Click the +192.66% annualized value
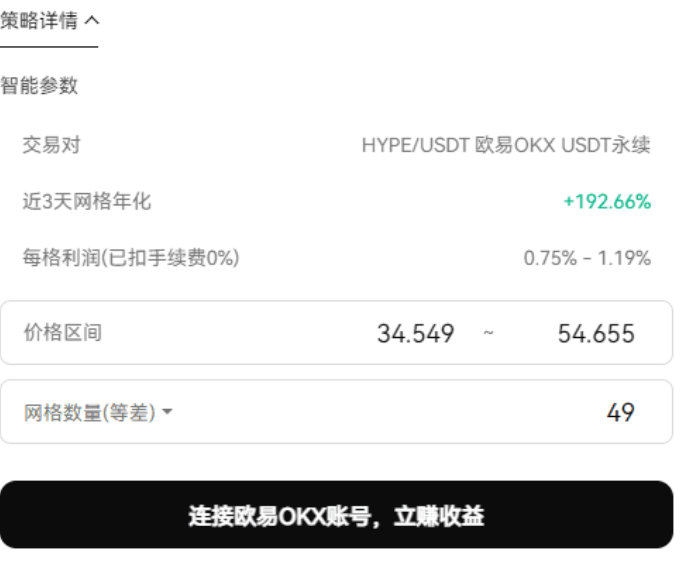The height and width of the screenshot is (566, 698). coord(607,202)
